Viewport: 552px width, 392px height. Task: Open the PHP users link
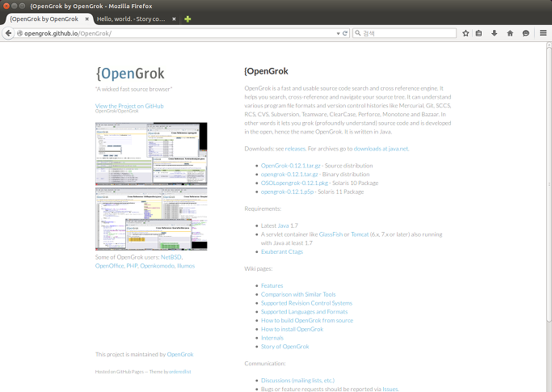click(132, 266)
